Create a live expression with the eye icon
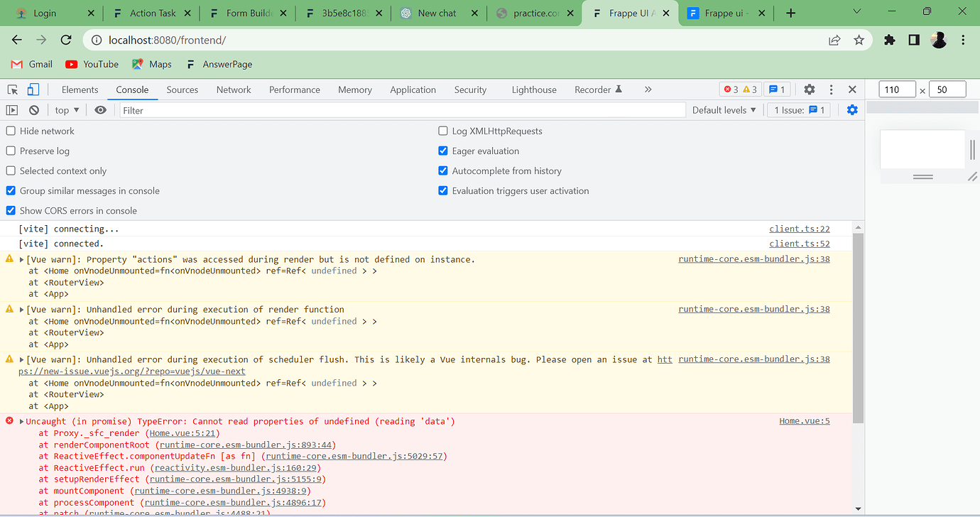The image size is (980, 517). coord(100,109)
